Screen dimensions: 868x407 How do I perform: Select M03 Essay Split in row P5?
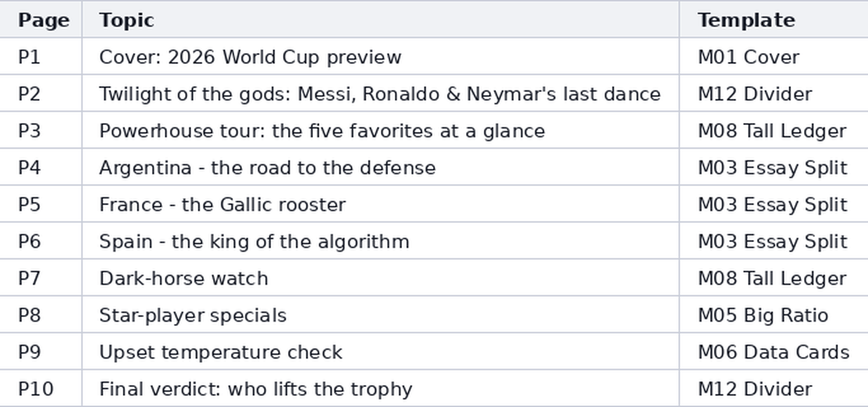click(774, 204)
